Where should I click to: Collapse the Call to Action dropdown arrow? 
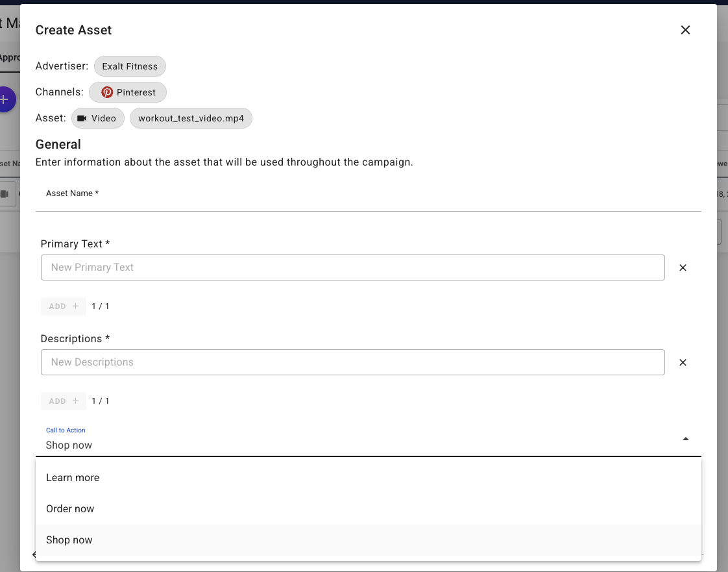(686, 440)
